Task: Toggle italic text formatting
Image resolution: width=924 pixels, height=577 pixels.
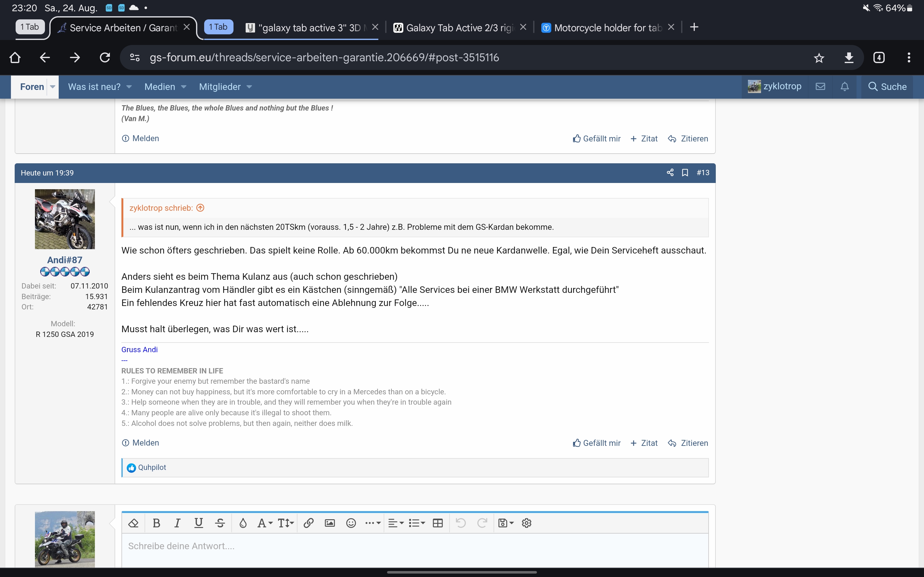Action: coord(177,523)
